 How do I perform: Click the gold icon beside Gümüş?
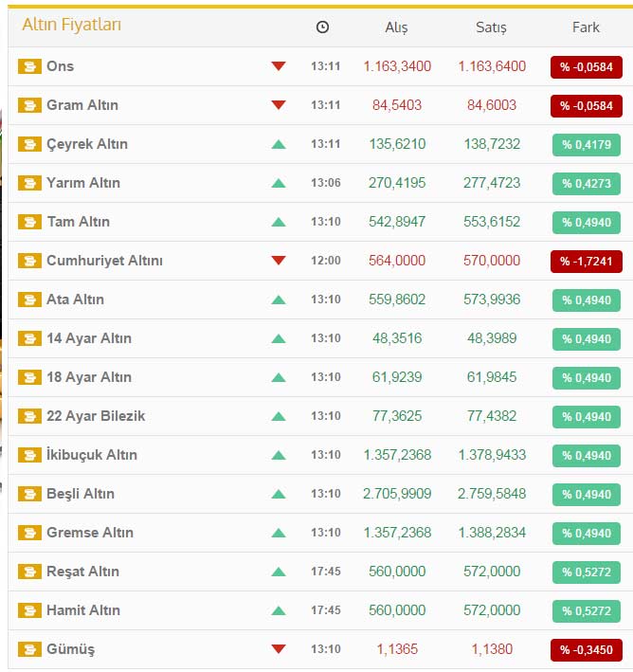29,649
